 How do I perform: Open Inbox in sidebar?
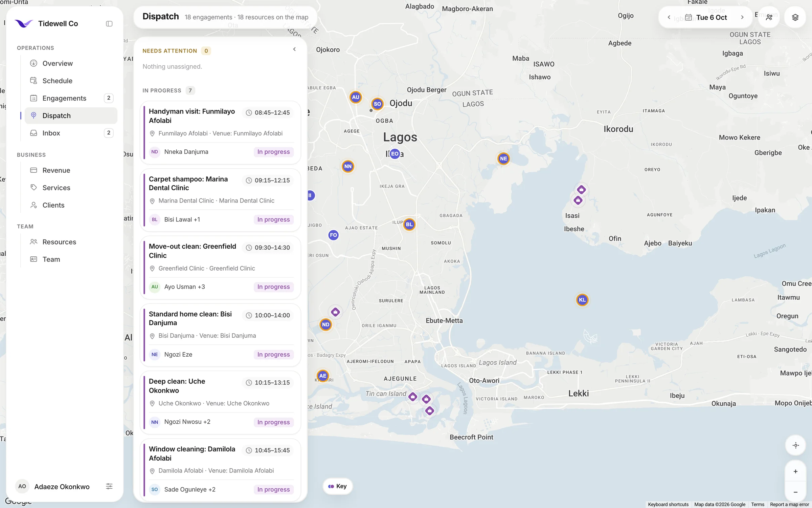71,133
